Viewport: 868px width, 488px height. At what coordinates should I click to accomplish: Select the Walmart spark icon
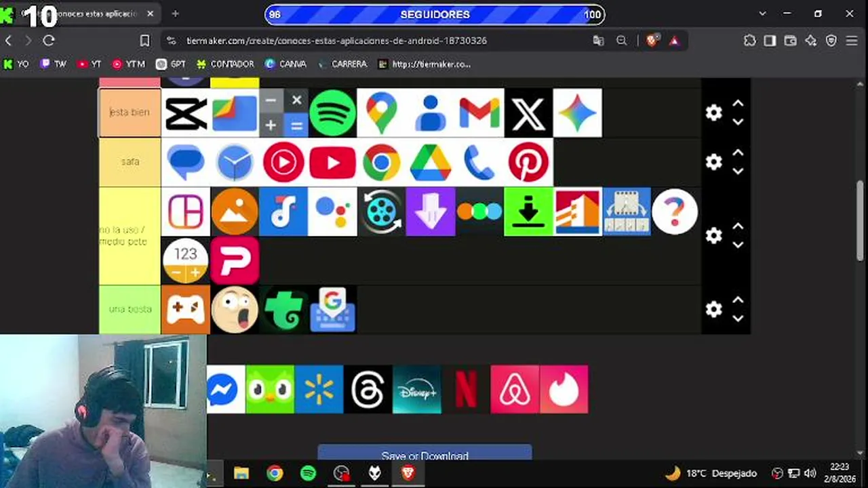click(319, 389)
